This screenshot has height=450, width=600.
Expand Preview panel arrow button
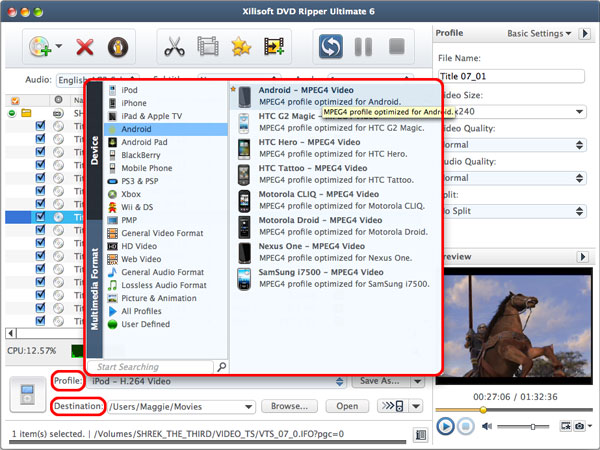[583, 256]
